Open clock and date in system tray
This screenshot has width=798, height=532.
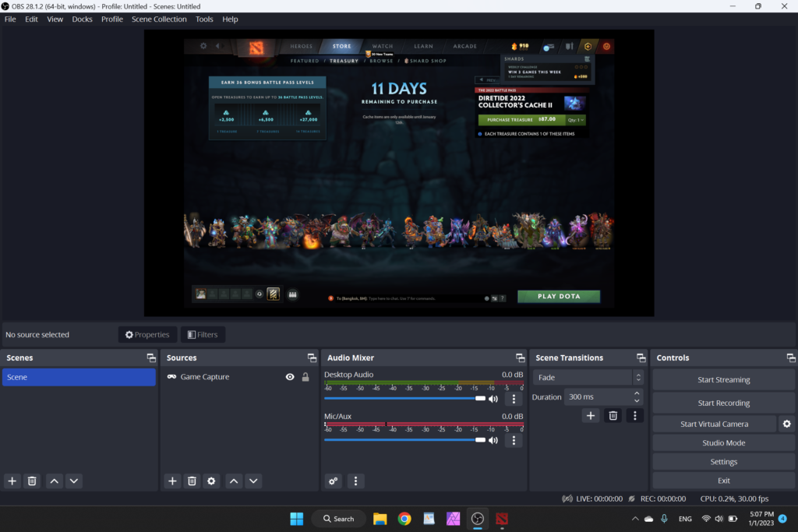pos(761,519)
